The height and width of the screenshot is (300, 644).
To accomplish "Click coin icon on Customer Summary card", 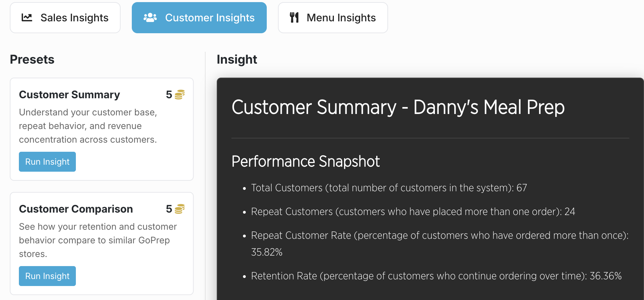I will (180, 94).
